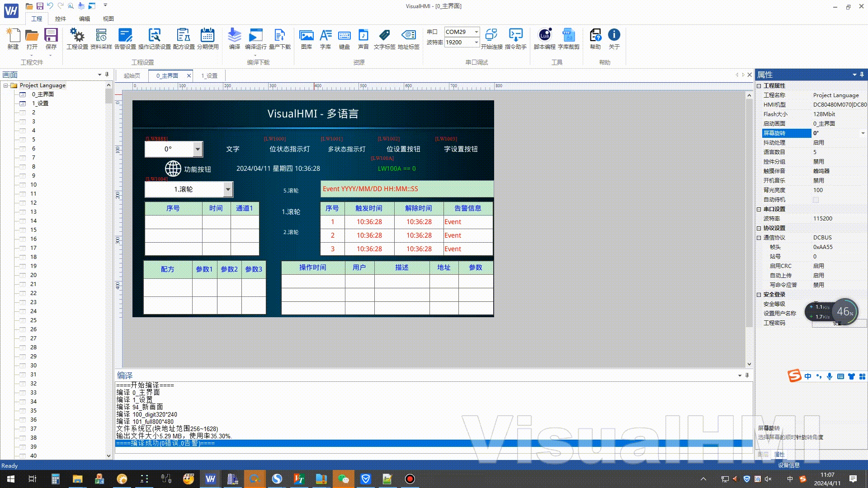Collapse the 工程属性 property group

coord(759,86)
